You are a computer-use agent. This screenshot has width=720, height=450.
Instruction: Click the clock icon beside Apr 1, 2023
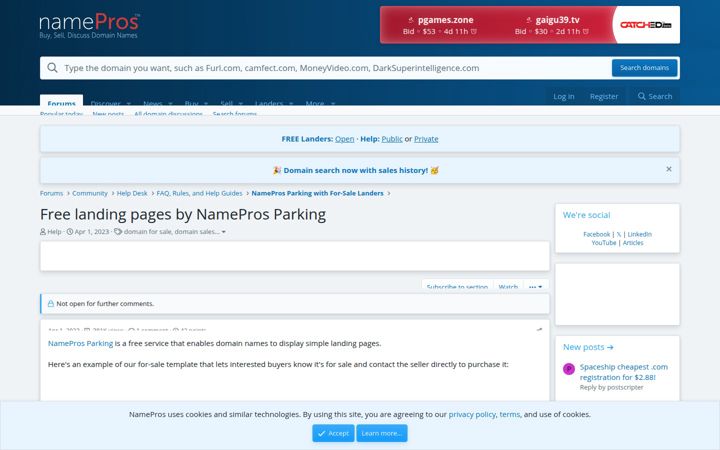[x=70, y=231]
